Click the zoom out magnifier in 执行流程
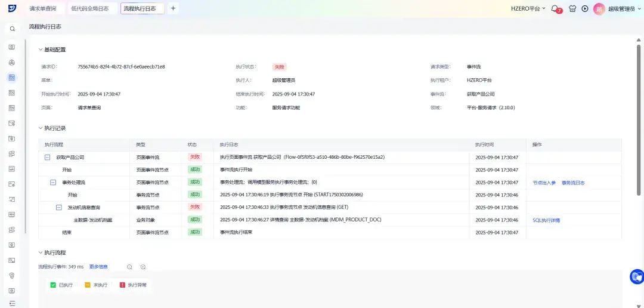This screenshot has width=644, height=308. coord(129,267)
